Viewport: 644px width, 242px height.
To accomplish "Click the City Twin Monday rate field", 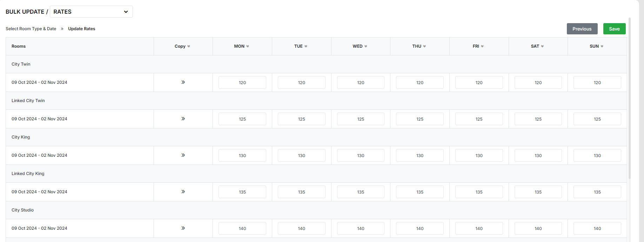I will [242, 82].
